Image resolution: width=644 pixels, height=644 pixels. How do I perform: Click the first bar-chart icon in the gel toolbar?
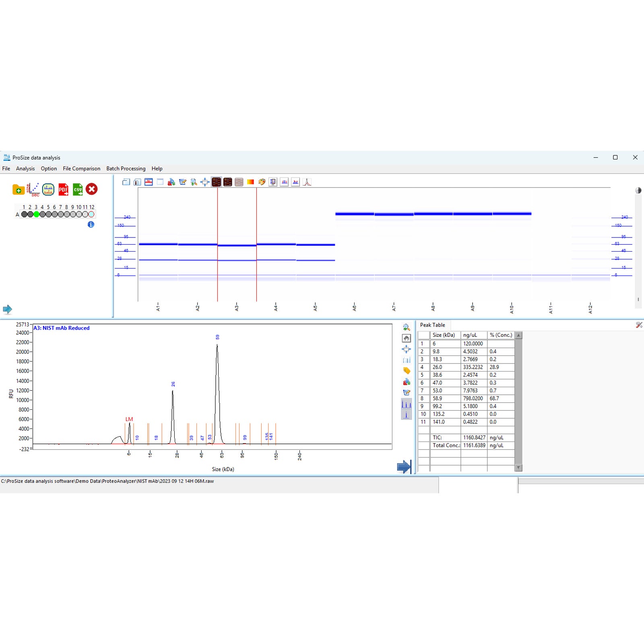[285, 182]
